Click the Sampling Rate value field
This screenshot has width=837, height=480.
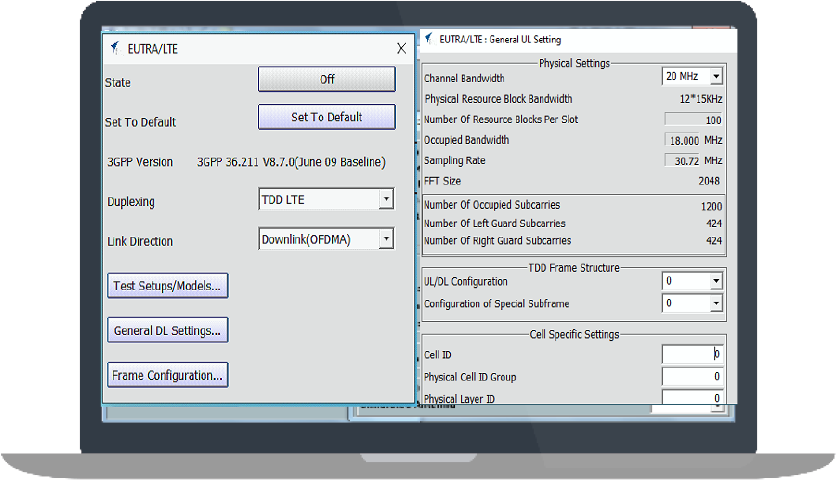click(682, 160)
